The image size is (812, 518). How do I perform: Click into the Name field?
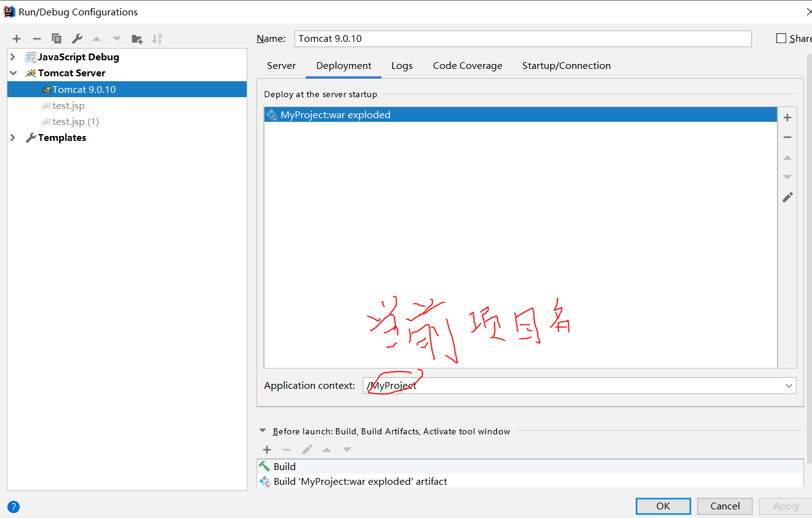[523, 38]
